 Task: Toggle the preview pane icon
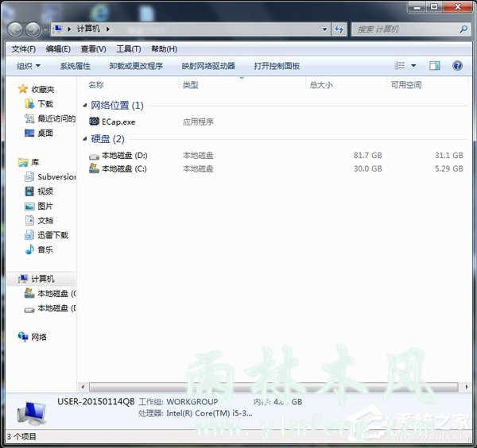[x=434, y=65]
